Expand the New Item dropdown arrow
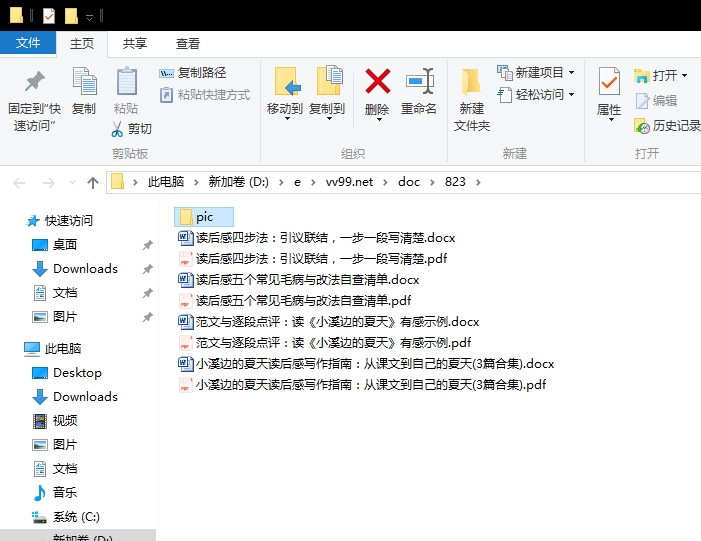Screen dimensions: 701x541 [x=571, y=72]
